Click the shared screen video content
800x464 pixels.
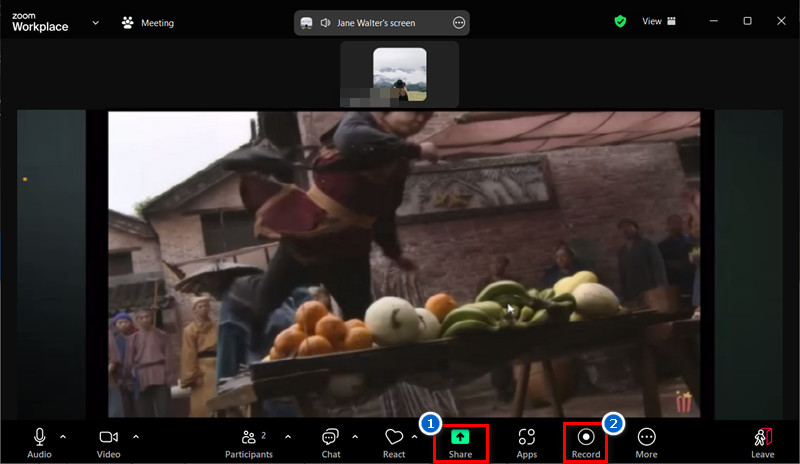pos(404,264)
